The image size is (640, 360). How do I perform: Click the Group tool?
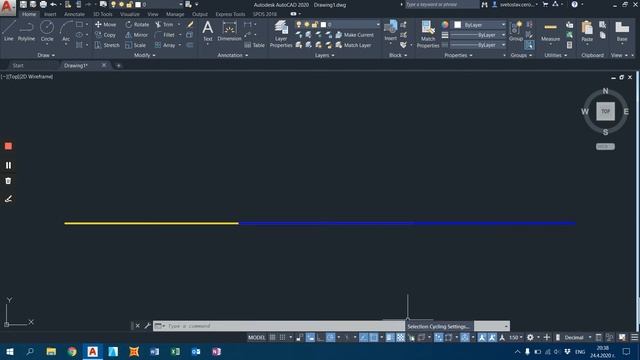pos(516,31)
